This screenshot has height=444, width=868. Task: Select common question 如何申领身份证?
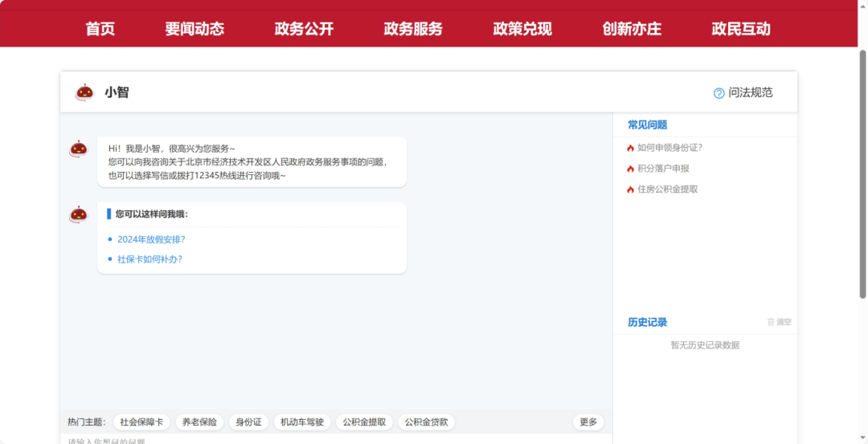pos(669,148)
